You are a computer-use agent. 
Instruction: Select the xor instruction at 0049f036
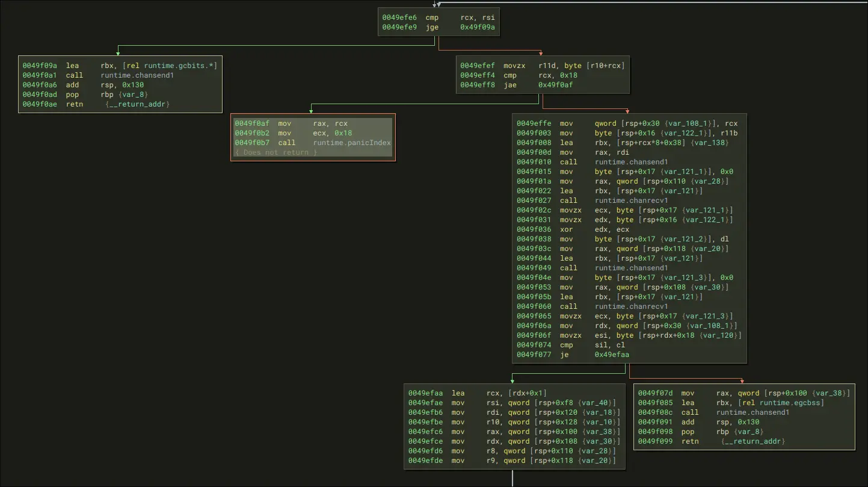[568, 229]
